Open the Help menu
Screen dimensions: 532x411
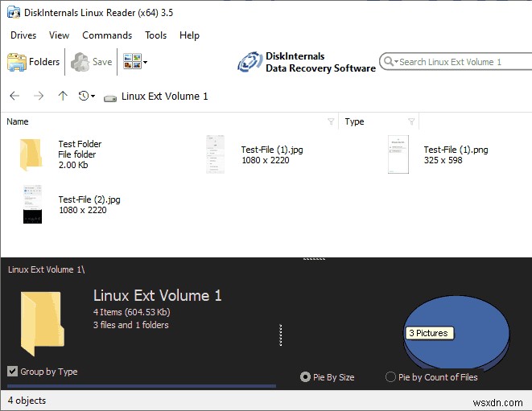pos(189,35)
